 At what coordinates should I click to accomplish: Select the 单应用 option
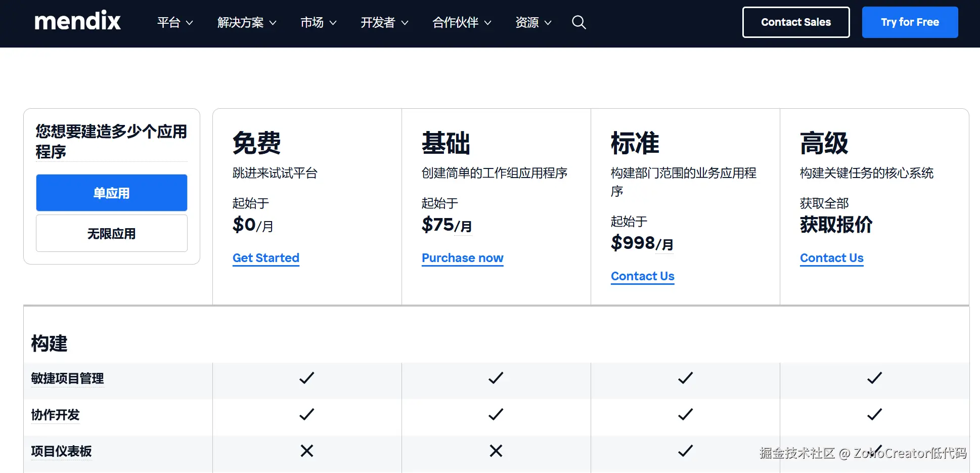[x=112, y=193]
